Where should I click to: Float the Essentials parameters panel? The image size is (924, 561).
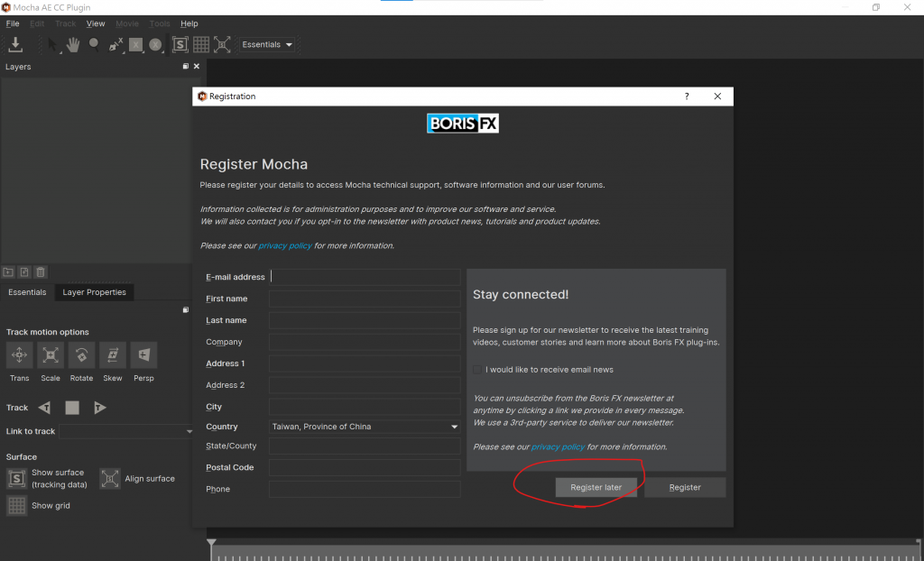pyautogui.click(x=186, y=310)
